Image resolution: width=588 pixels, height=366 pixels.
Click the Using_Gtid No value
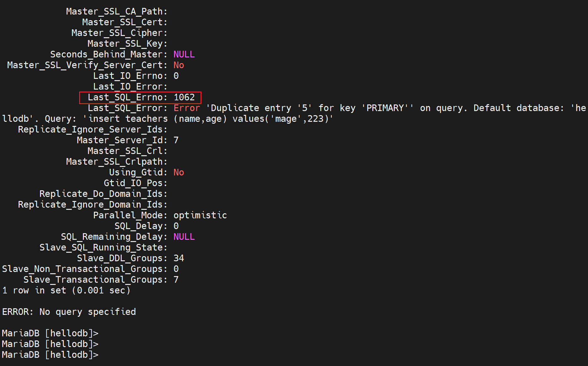click(x=179, y=172)
